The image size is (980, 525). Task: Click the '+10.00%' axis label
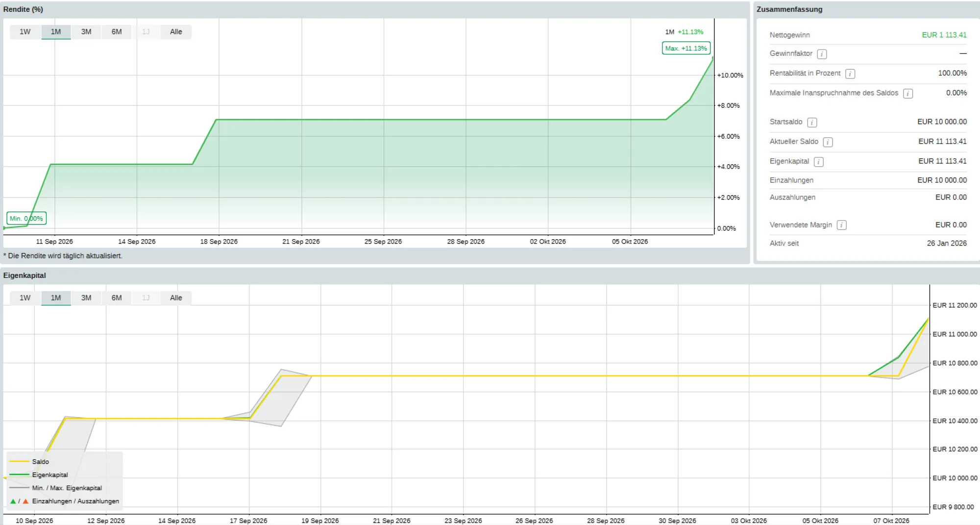point(730,75)
